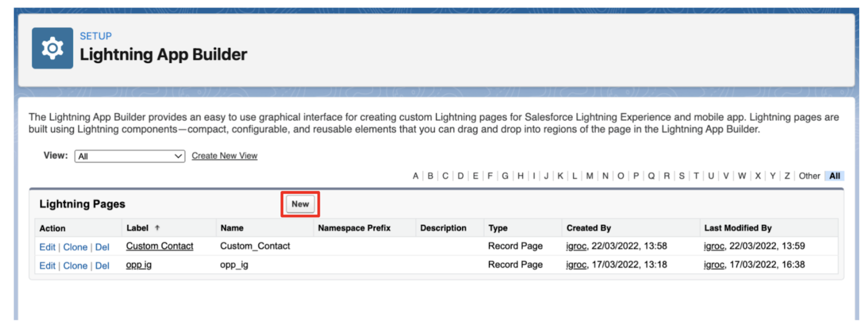Image resolution: width=868 pixels, height=327 pixels.
Task: Filter list by letter U
Action: pyautogui.click(x=711, y=176)
